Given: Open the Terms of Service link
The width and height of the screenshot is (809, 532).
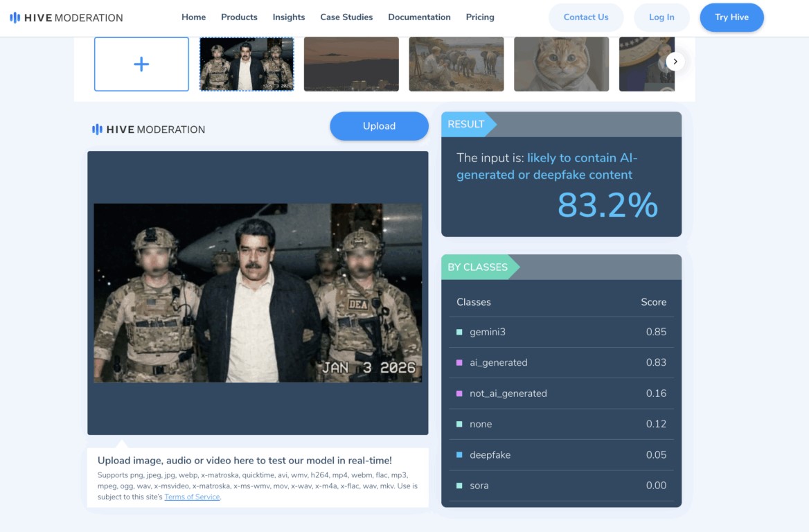Looking at the screenshot, I should point(192,497).
